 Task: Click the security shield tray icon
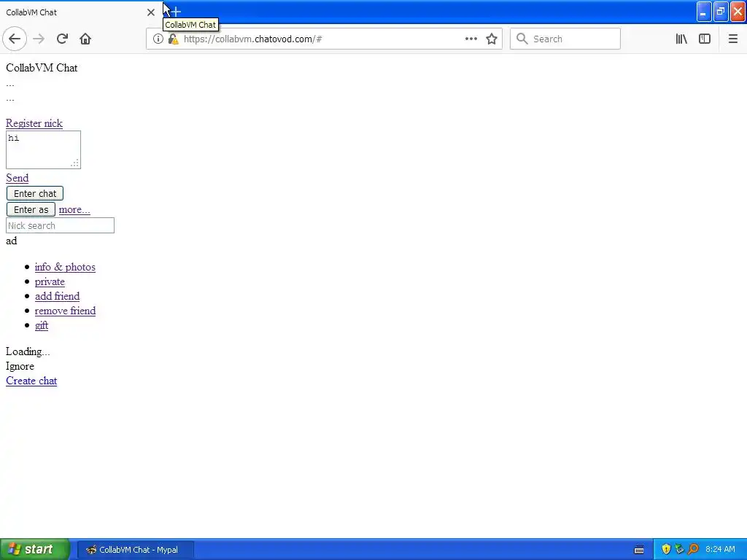point(666,550)
